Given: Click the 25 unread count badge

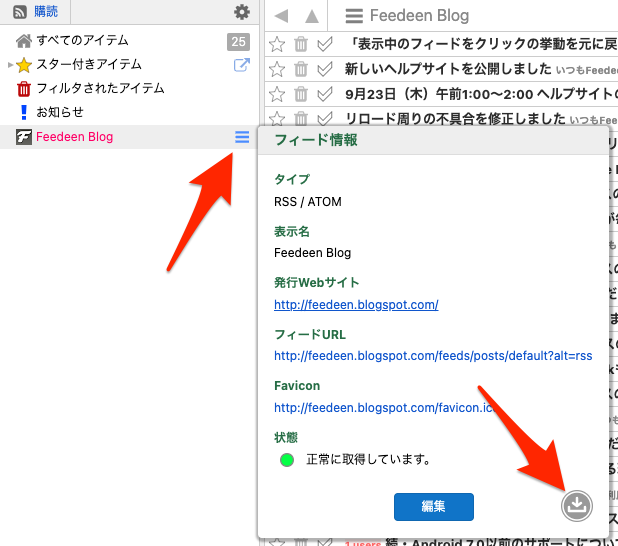Looking at the screenshot, I should [x=238, y=41].
